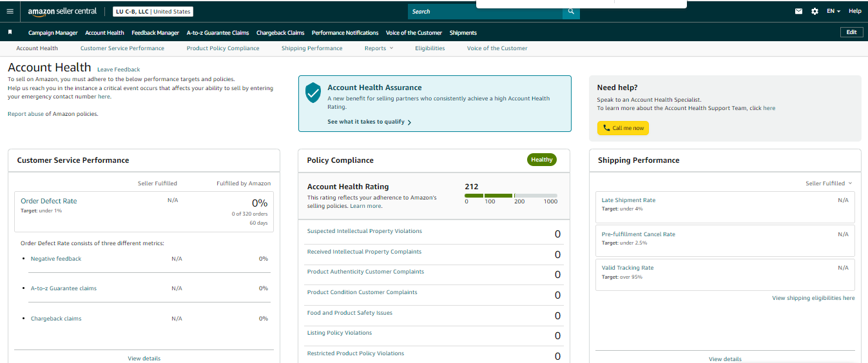Screen dimensions: 868x363
Task: Open Voice of the Customer top menu item
Action: [x=414, y=33]
